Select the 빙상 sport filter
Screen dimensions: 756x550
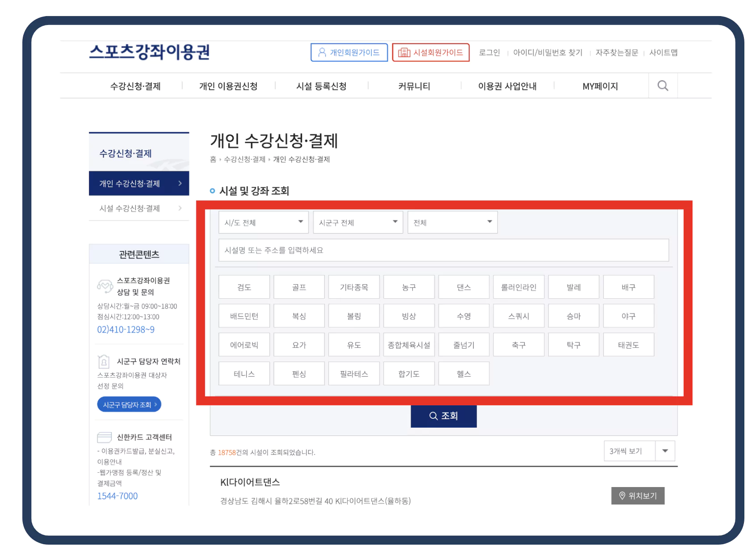tap(409, 316)
